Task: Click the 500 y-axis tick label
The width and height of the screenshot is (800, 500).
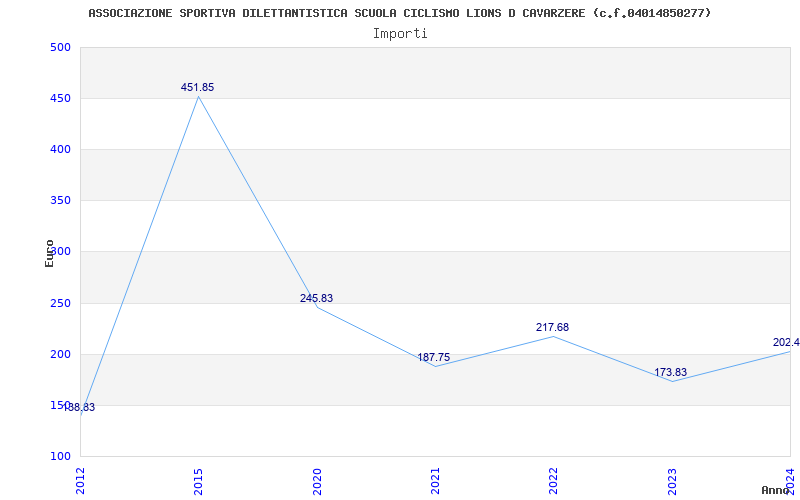Action: click(60, 47)
